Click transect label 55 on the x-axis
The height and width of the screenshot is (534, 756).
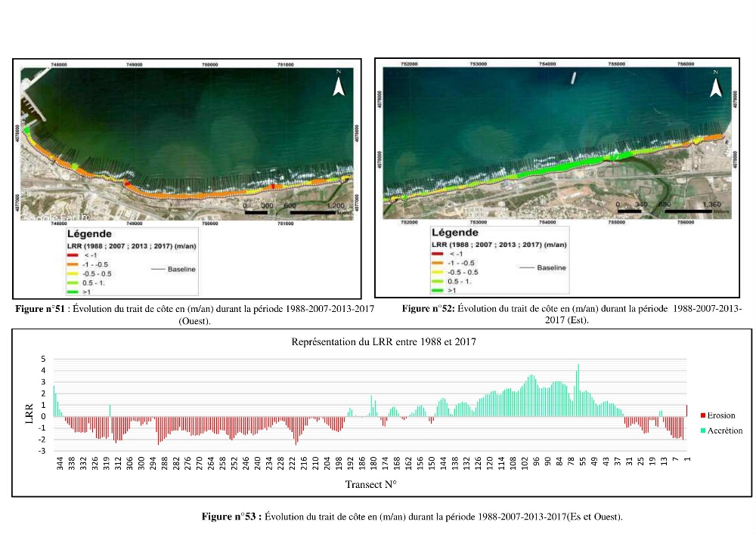click(582, 461)
